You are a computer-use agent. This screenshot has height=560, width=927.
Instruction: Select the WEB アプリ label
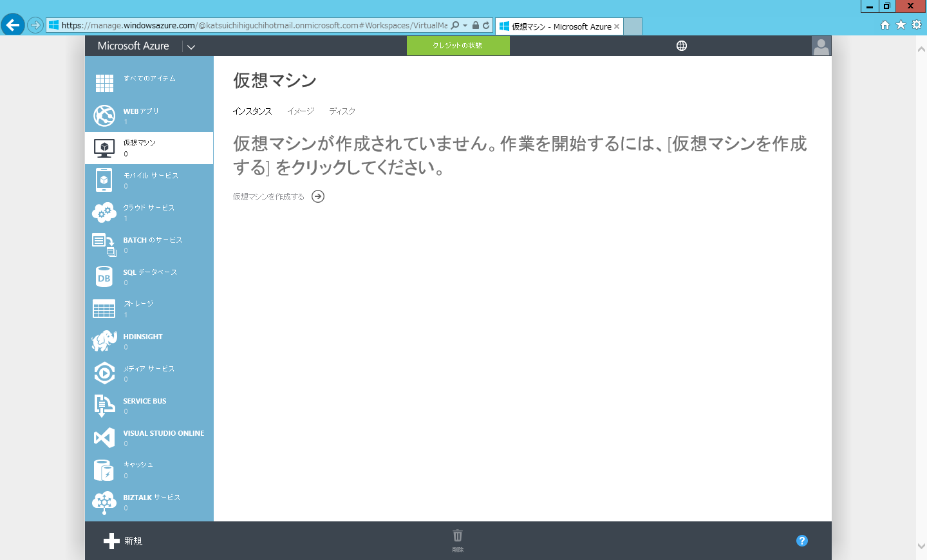click(x=141, y=111)
